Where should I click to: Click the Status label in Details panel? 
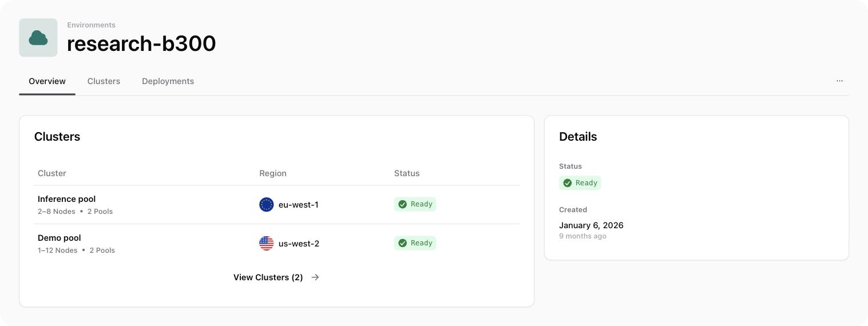tap(570, 166)
